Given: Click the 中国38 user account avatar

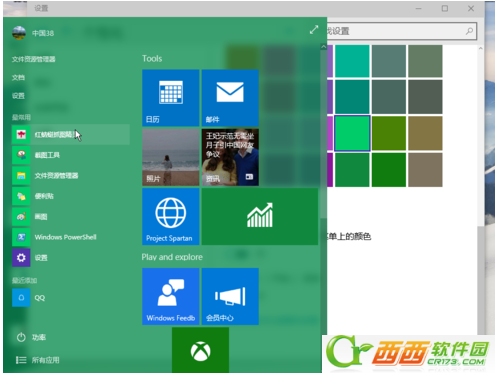Looking at the screenshot, I should click(19, 33).
